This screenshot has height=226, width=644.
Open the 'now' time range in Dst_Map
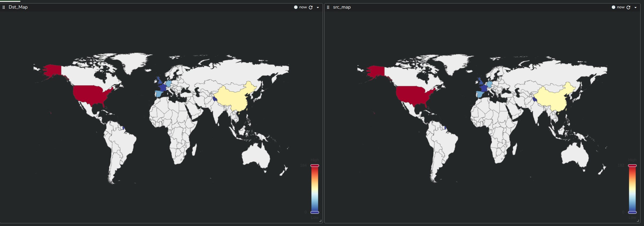pos(303,7)
